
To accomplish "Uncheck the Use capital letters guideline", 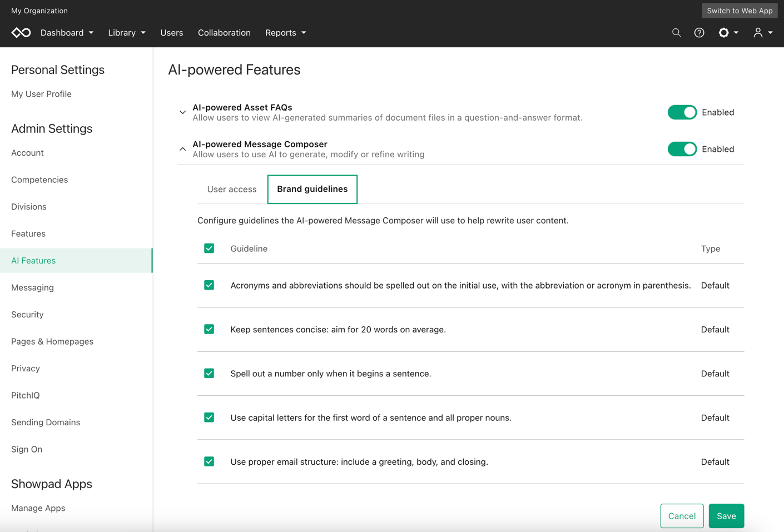I will point(209,417).
